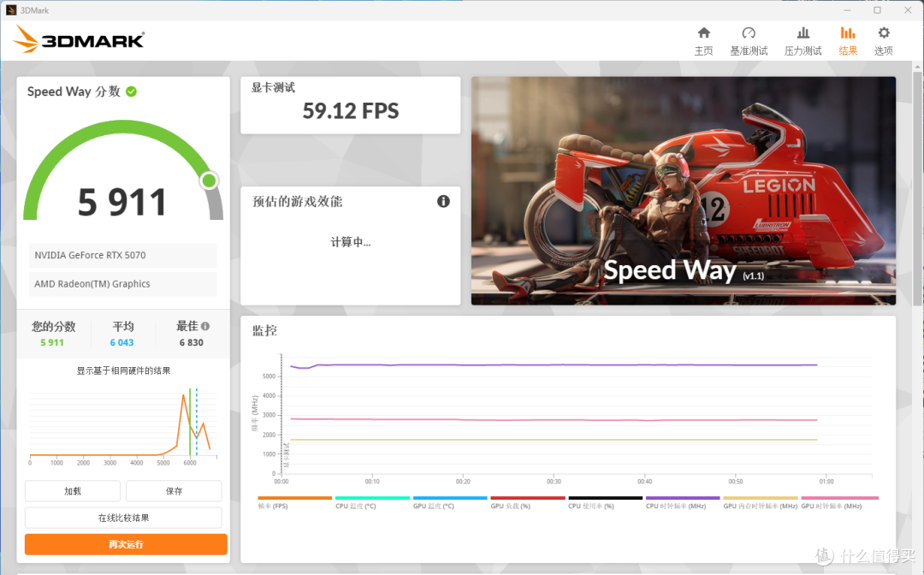Viewport: 924px width, 575px height.
Task: Maximize the 3DMark window
Action: tap(878, 10)
